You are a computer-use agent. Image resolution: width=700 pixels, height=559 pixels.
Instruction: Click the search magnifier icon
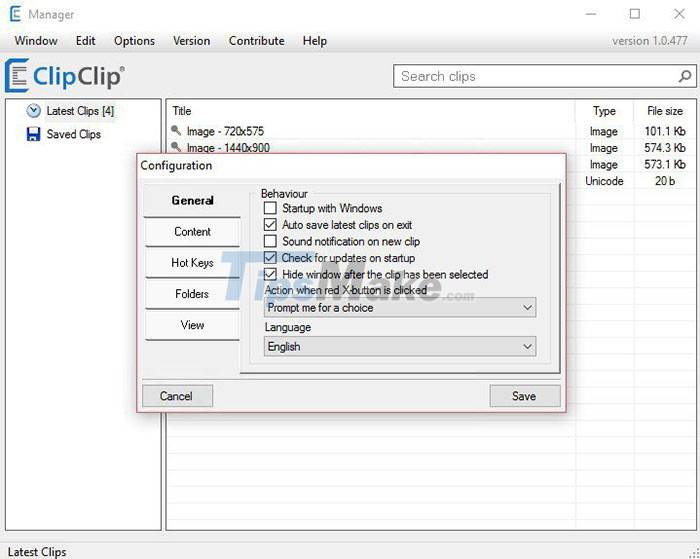pos(684,76)
